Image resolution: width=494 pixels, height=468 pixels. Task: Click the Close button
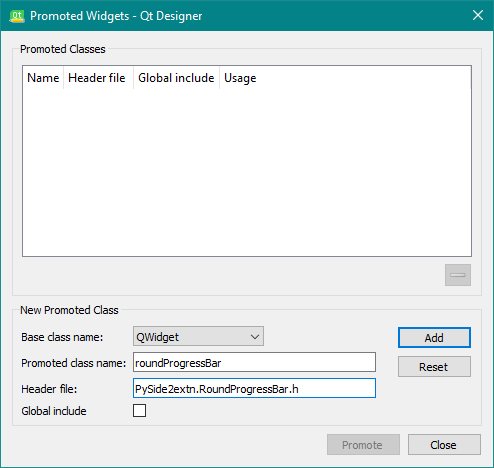[444, 445]
